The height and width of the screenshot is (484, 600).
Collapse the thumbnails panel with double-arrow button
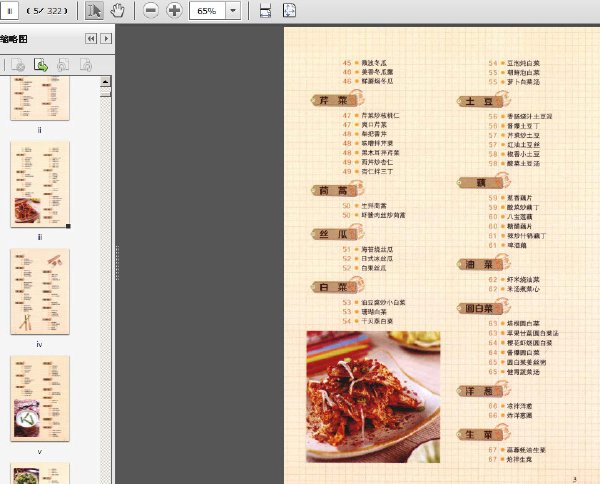click(x=91, y=39)
